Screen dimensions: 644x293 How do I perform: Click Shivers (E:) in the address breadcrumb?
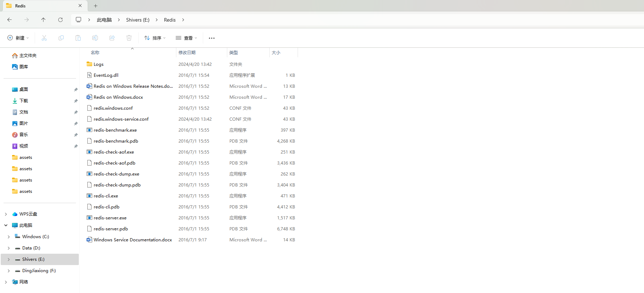138,20
